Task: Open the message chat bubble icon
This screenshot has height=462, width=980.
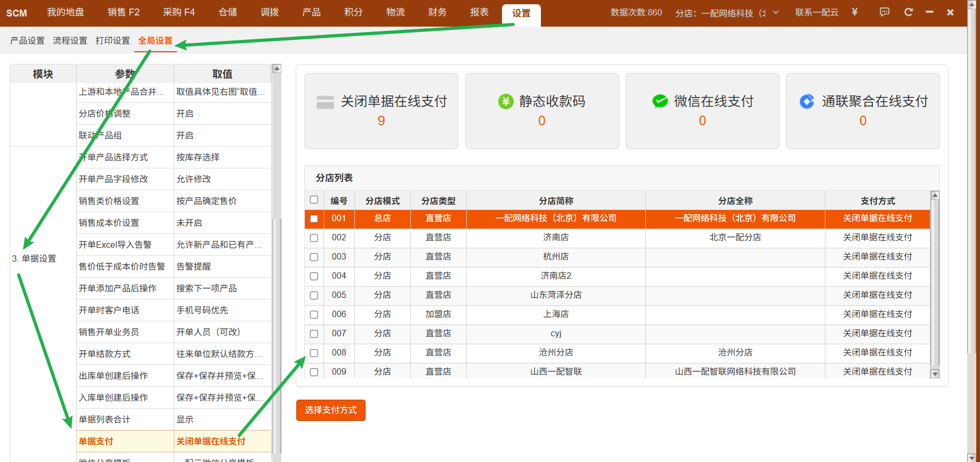Action: 885,12
